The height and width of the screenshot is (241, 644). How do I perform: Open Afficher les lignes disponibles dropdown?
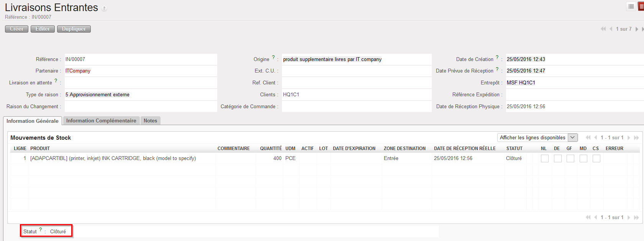click(537, 137)
